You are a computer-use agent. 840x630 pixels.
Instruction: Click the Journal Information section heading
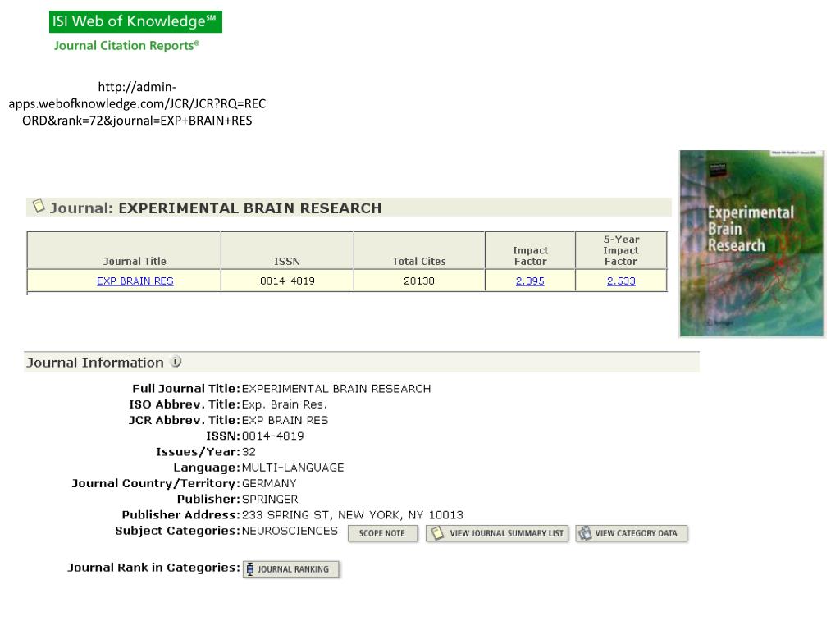(x=95, y=363)
